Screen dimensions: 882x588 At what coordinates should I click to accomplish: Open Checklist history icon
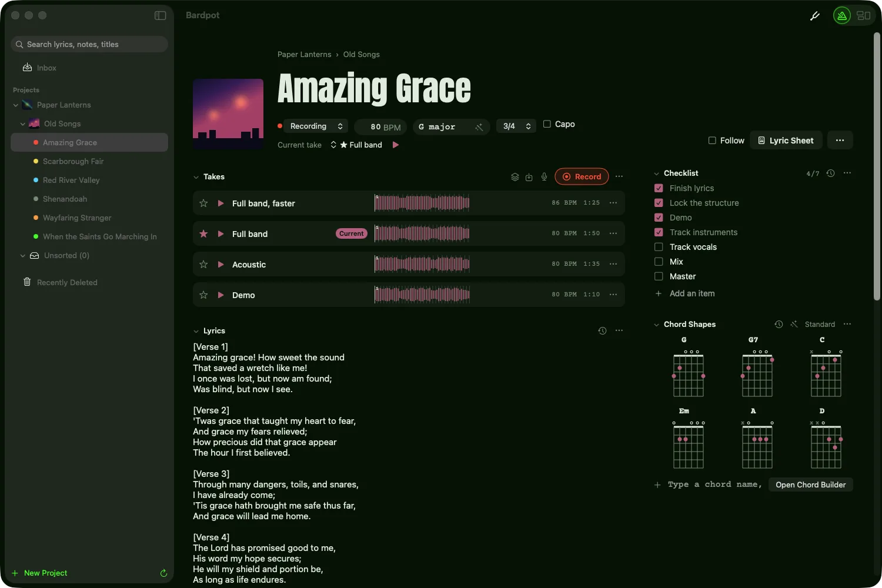[830, 173]
